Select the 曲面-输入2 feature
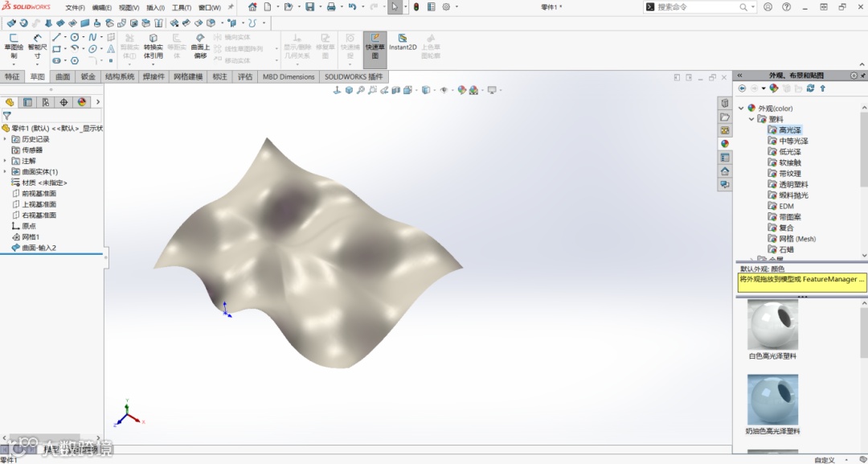Image resolution: width=868 pixels, height=464 pixels. pos(35,248)
